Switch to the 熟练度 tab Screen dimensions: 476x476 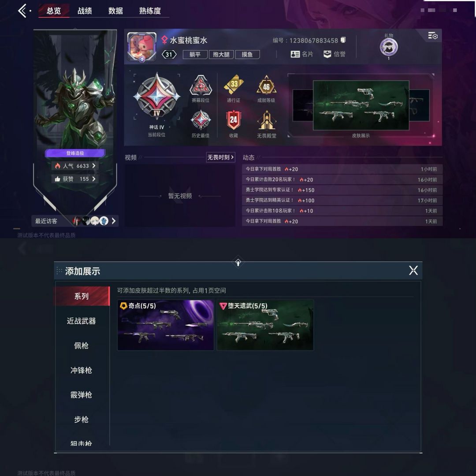pyautogui.click(x=150, y=11)
